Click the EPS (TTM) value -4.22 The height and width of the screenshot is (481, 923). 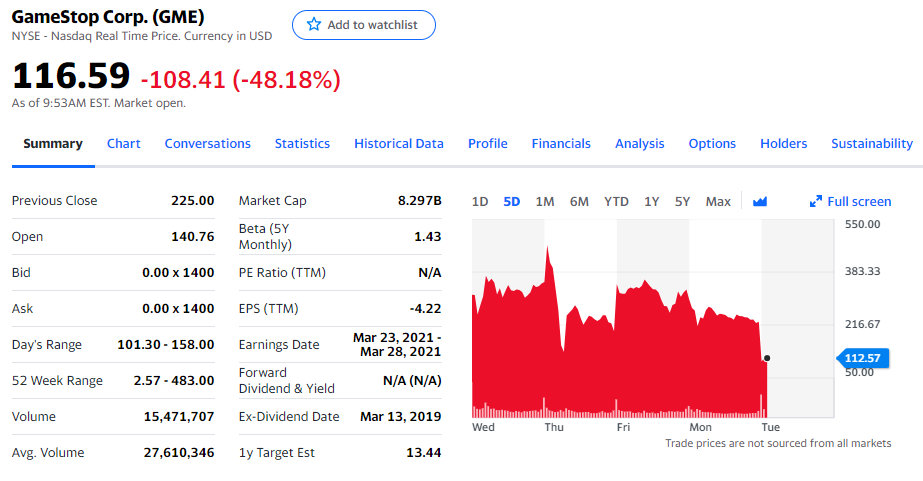click(425, 308)
